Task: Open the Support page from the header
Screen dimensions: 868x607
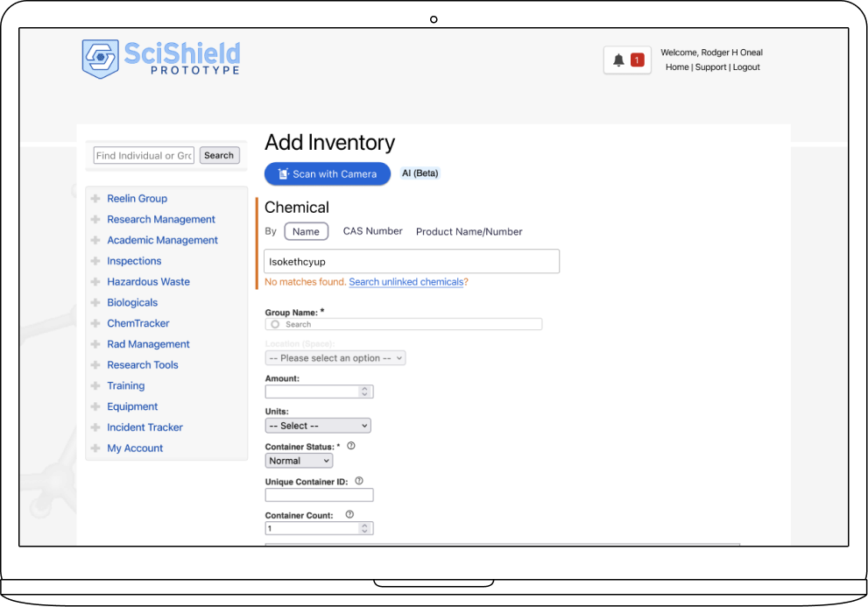Action: click(x=710, y=67)
